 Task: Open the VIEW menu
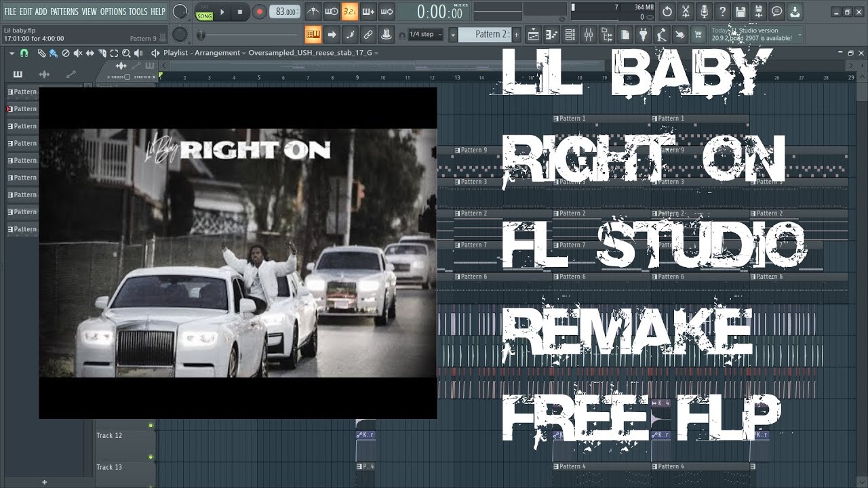89,12
